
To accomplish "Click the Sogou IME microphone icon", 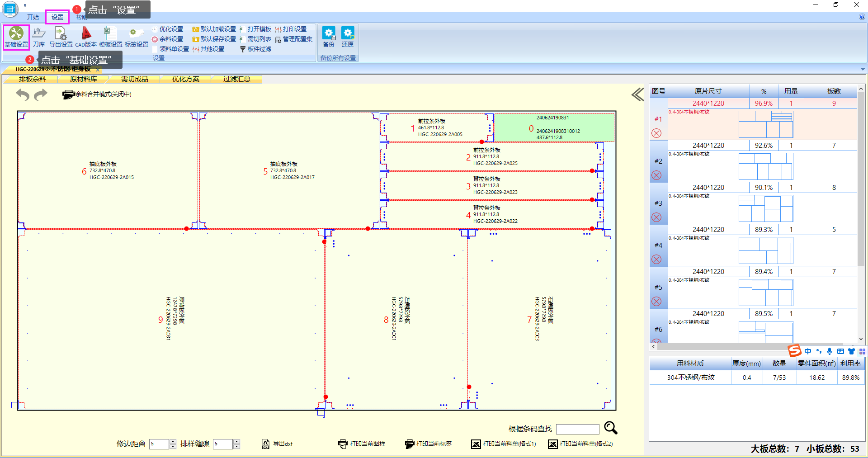I will (x=830, y=351).
